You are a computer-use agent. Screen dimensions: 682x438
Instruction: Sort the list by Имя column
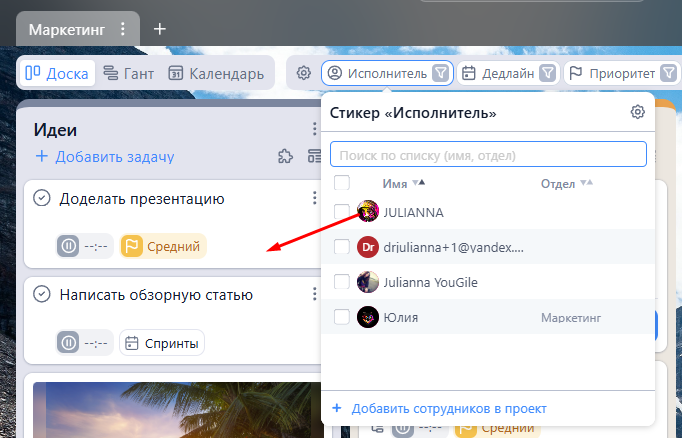coord(403,184)
